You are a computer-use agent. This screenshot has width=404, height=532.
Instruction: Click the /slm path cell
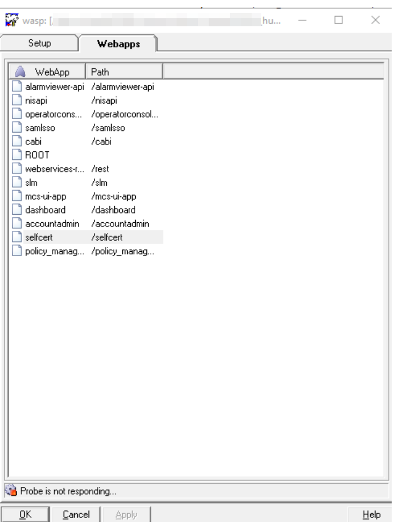(x=99, y=183)
